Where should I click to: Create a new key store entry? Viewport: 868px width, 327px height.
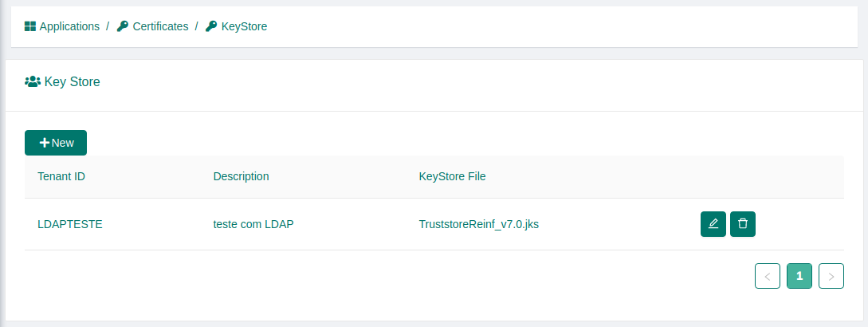click(x=56, y=143)
